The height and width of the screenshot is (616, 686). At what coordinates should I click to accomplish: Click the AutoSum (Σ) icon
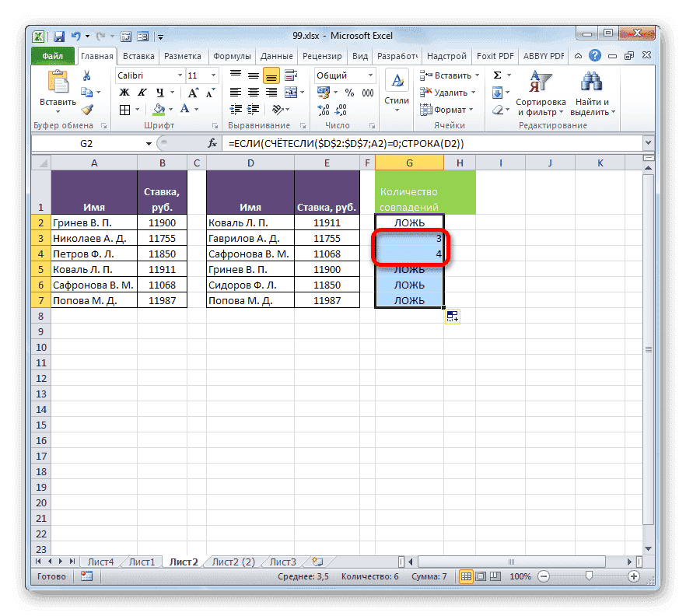click(499, 75)
